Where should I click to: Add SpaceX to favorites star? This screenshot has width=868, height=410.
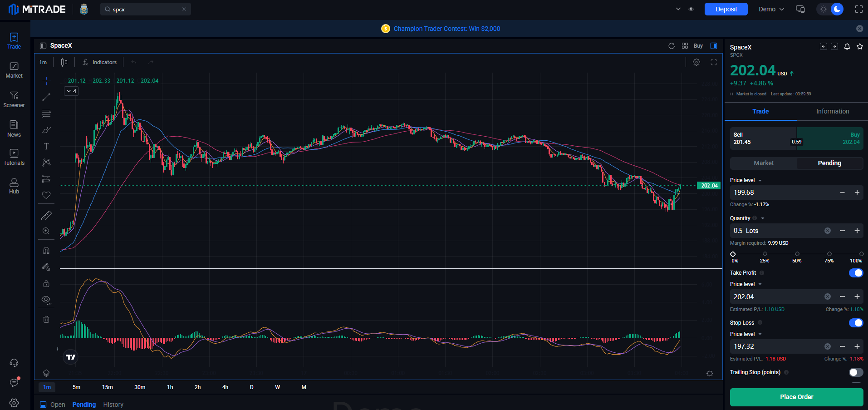[860, 47]
